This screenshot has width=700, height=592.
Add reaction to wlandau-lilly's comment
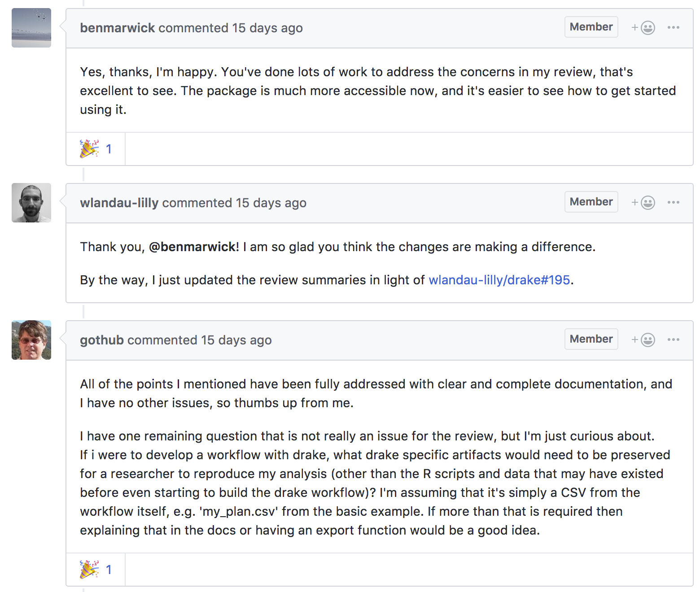[x=643, y=203]
